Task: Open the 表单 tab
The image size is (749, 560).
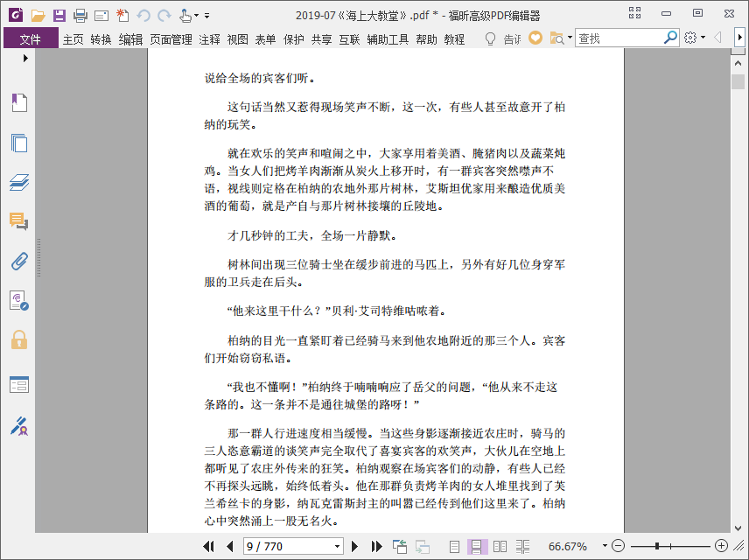Action: tap(265, 39)
